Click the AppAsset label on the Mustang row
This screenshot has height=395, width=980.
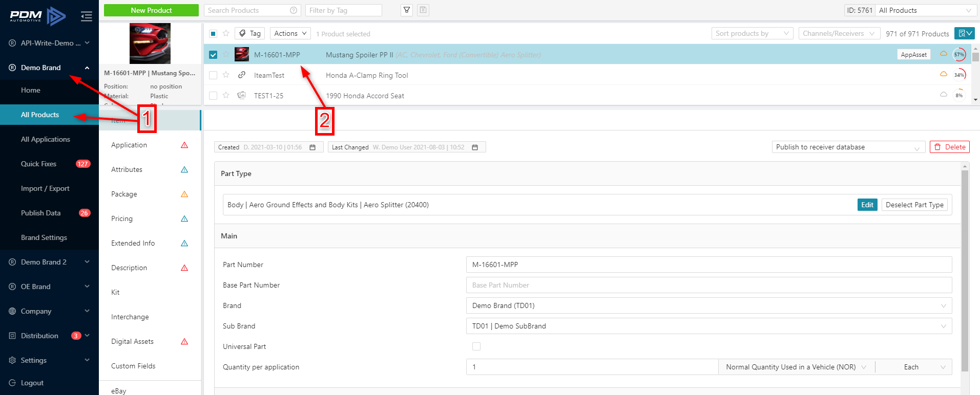tap(914, 54)
